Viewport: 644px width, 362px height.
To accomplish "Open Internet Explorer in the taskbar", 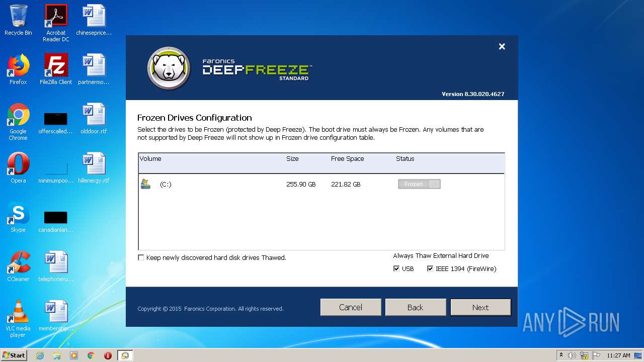I will tap(40, 355).
